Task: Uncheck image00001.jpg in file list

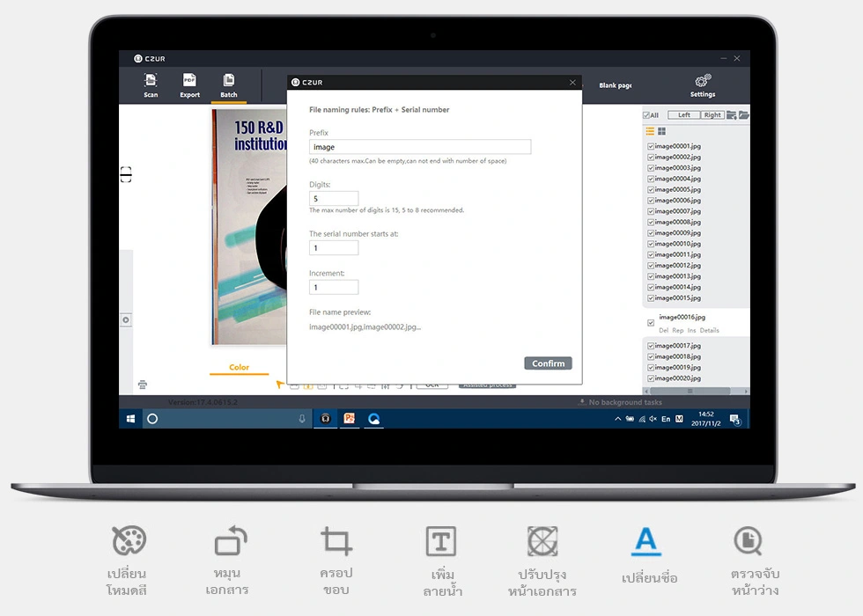Action: [x=651, y=146]
